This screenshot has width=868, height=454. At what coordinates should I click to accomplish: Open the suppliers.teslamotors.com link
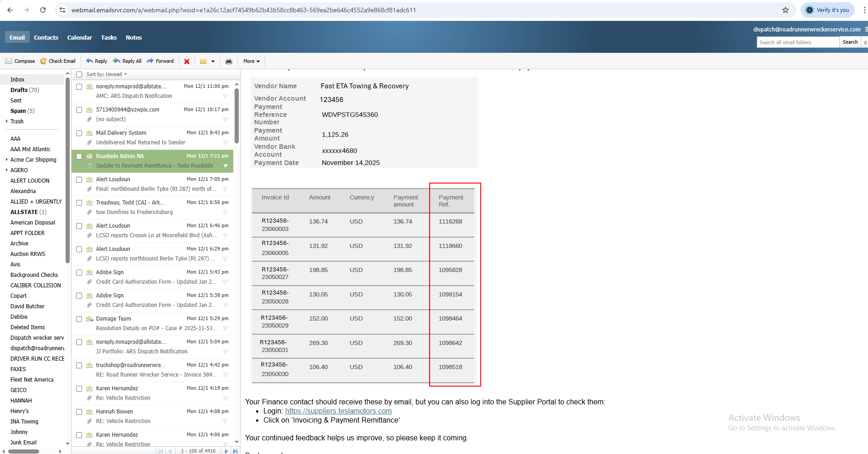(338, 411)
